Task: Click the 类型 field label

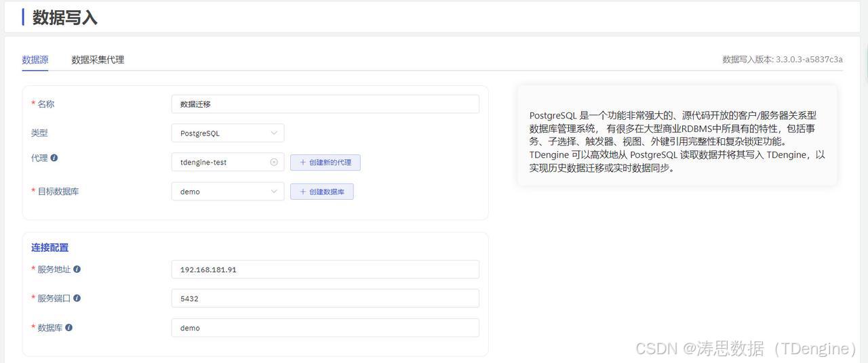Action: click(x=39, y=133)
